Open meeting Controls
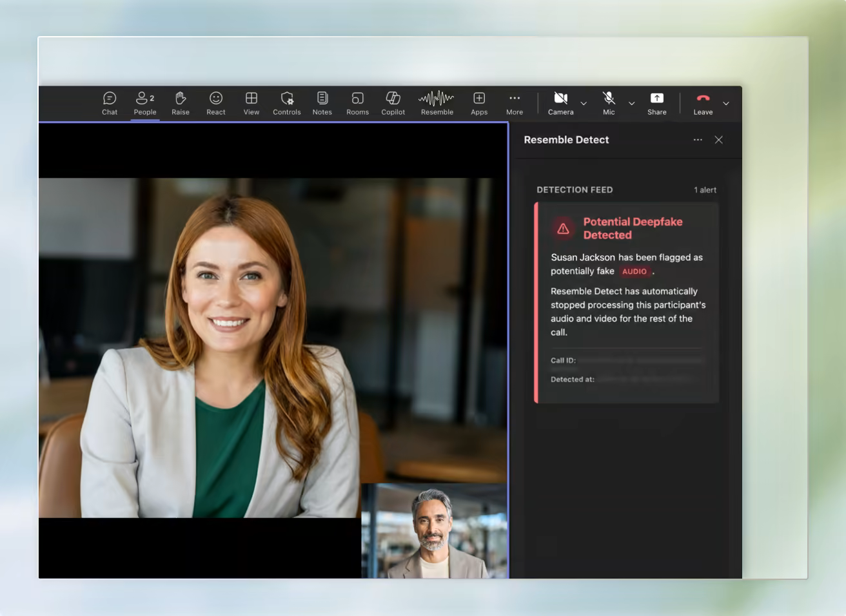This screenshot has height=616, width=846. (x=287, y=103)
